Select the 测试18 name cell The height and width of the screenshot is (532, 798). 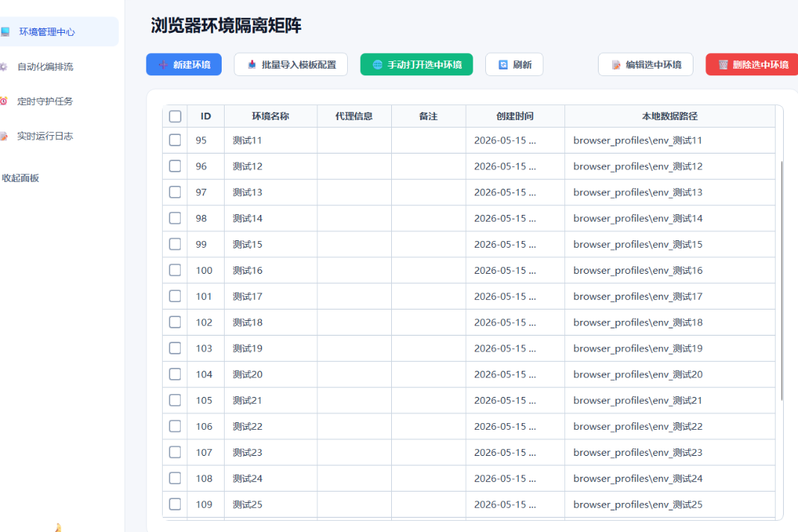coord(271,322)
